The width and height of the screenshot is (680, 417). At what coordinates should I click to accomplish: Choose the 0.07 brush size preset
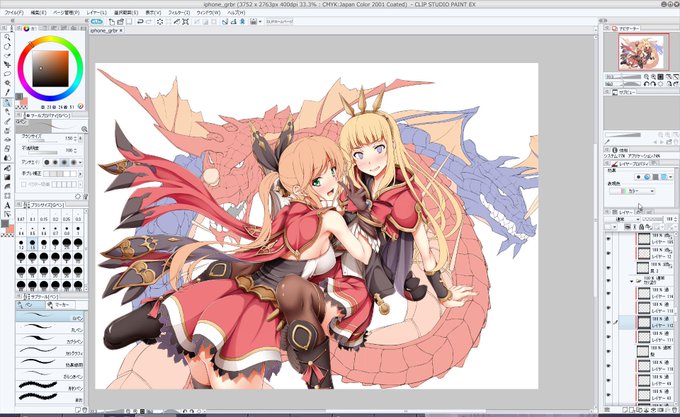tap(21, 215)
